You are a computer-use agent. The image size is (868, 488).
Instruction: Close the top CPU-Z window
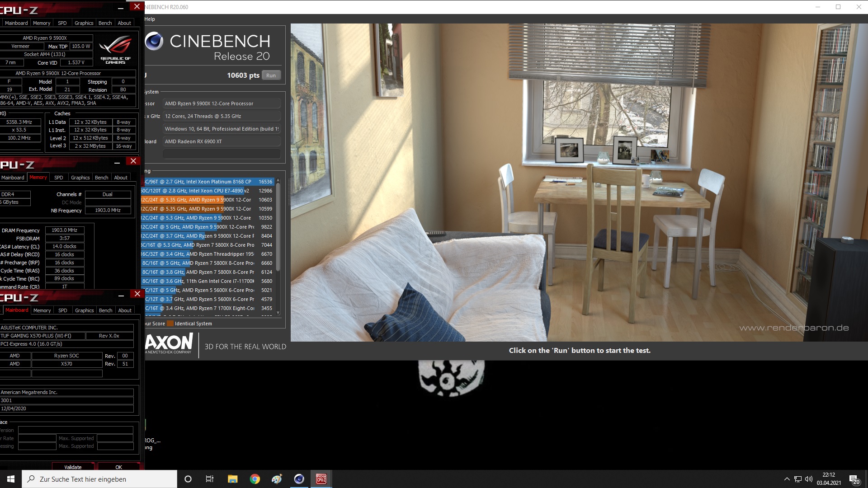point(137,6)
